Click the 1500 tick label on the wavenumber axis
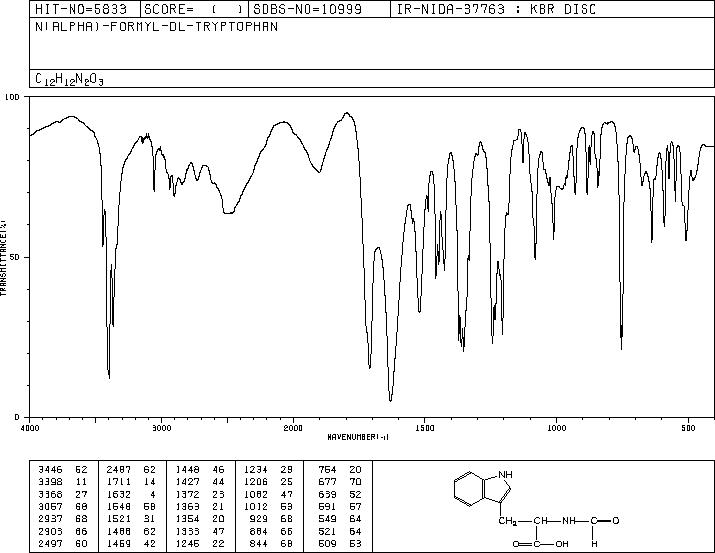This screenshot has width=715, height=553. tap(425, 428)
